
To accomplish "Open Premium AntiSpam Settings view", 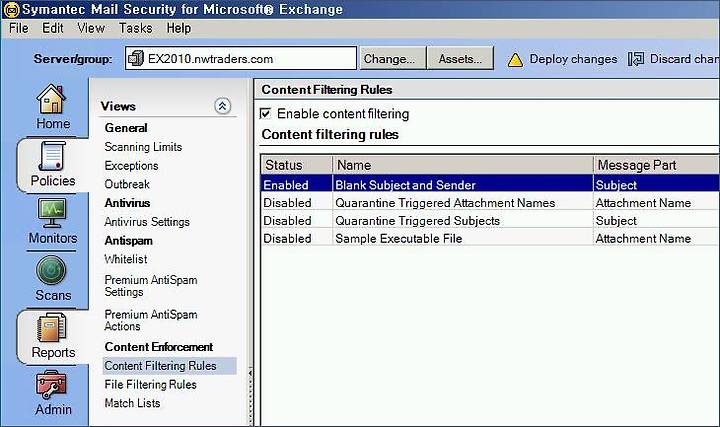I will [x=151, y=286].
